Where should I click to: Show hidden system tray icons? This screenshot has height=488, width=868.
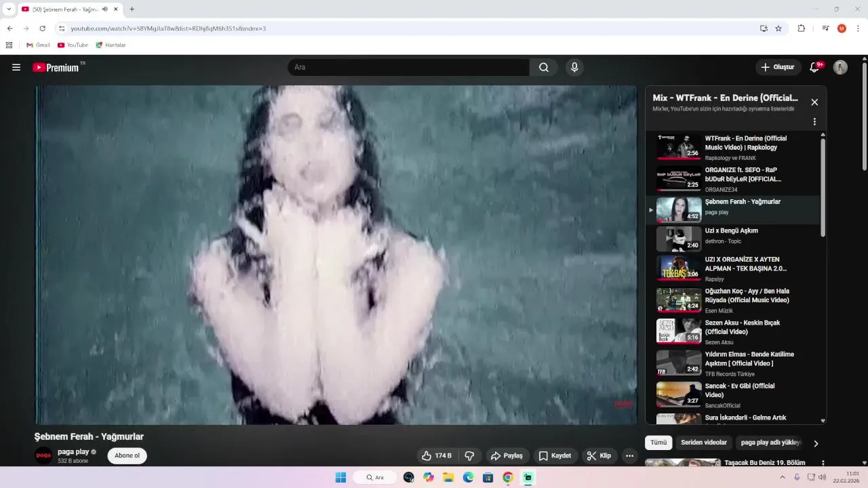coord(782,477)
